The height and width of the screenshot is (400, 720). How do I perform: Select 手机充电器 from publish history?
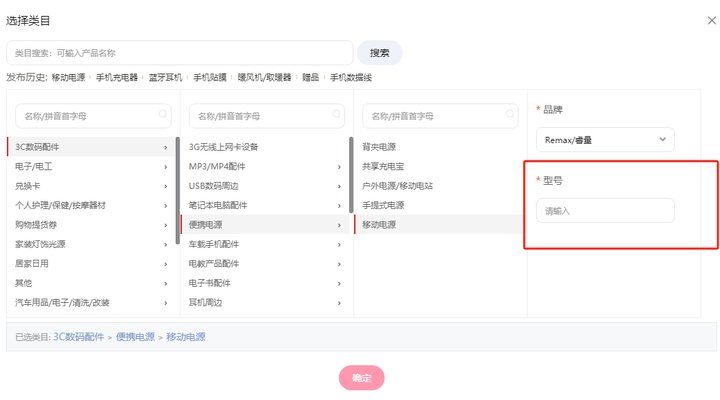pyautogui.click(x=117, y=77)
